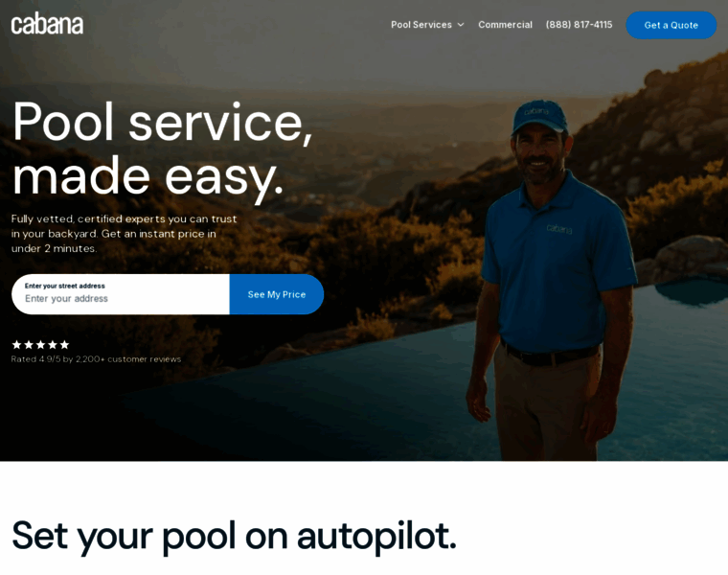Expand the chevron beside Pool Services

[x=461, y=25]
